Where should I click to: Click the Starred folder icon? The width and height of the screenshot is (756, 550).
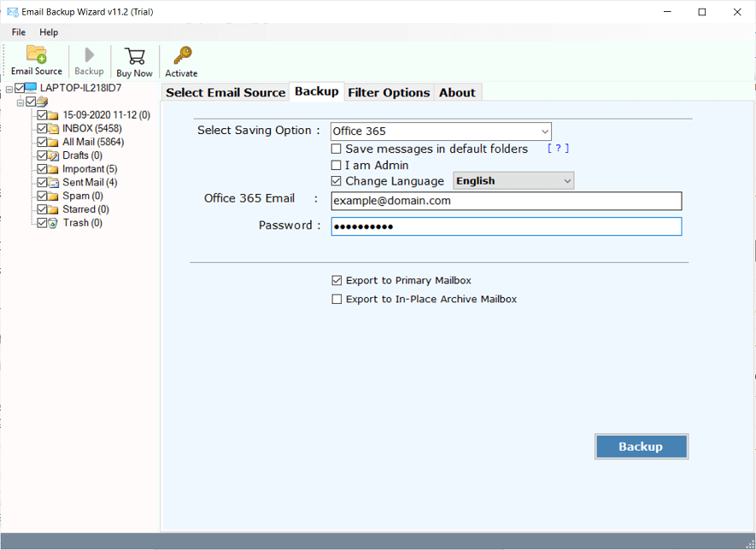53,210
